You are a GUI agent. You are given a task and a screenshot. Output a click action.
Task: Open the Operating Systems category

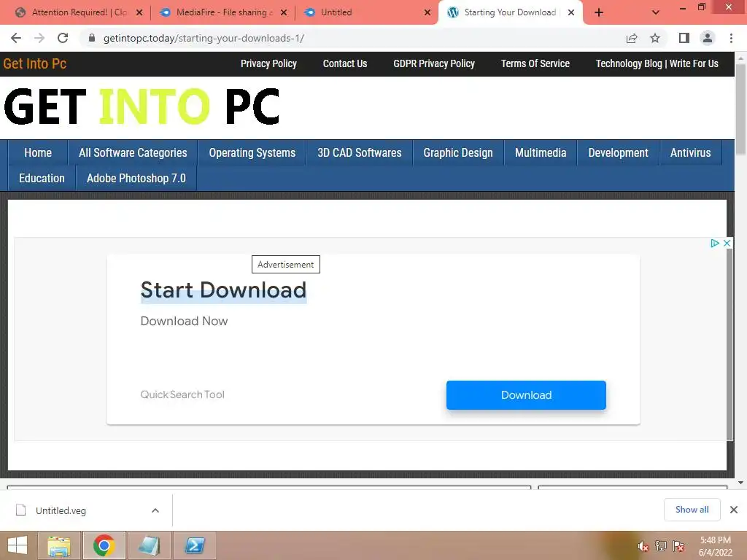(x=252, y=153)
